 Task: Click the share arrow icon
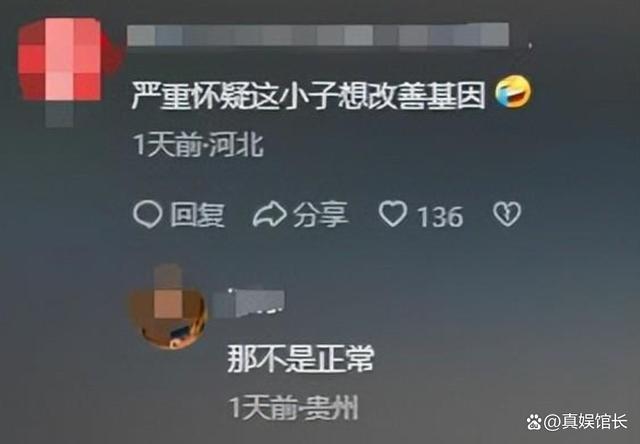pos(269,214)
